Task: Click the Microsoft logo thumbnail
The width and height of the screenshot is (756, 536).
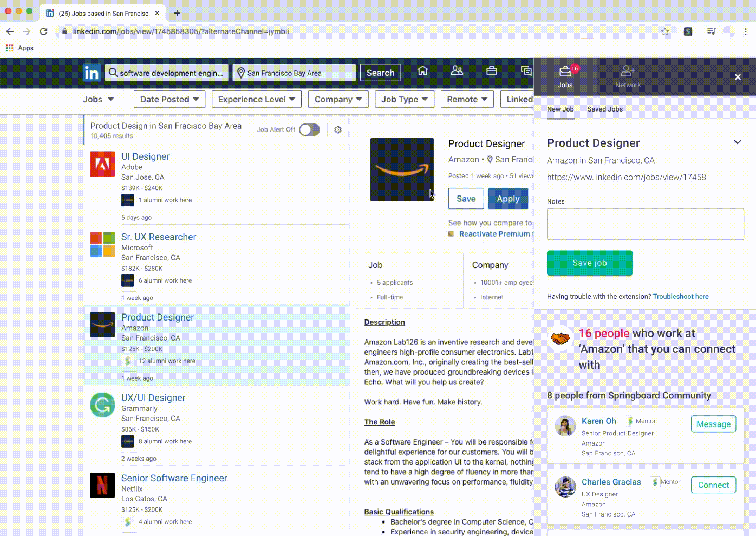Action: click(102, 244)
